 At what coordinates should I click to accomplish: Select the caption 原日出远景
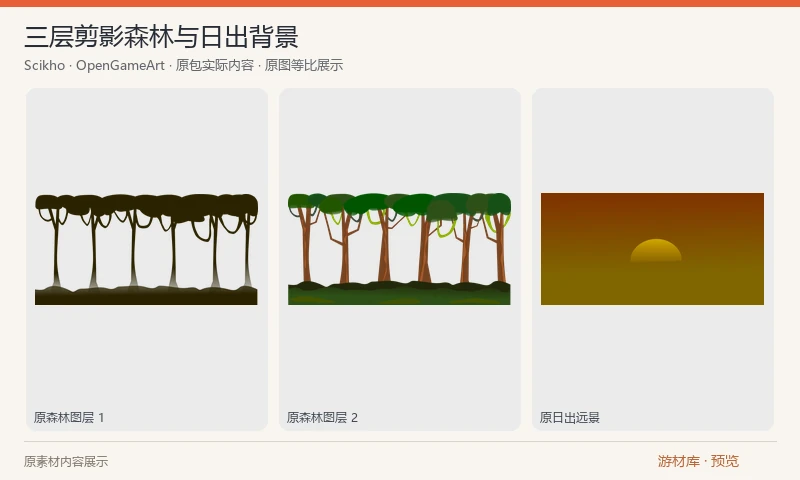pyautogui.click(x=569, y=418)
